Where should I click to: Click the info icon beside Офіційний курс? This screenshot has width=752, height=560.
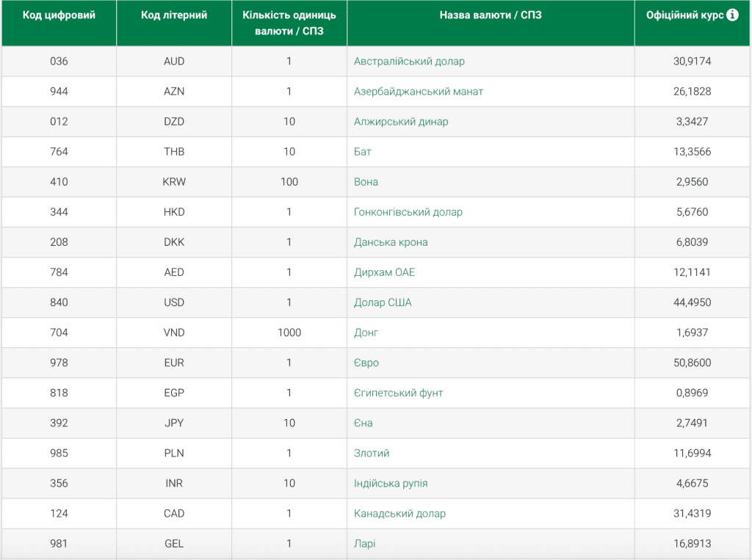pyautogui.click(x=732, y=15)
